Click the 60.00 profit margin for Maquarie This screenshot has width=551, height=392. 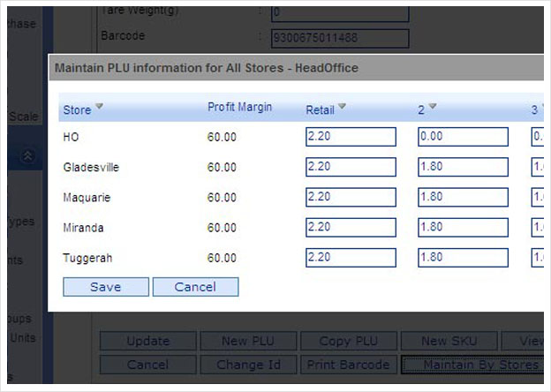tap(222, 198)
